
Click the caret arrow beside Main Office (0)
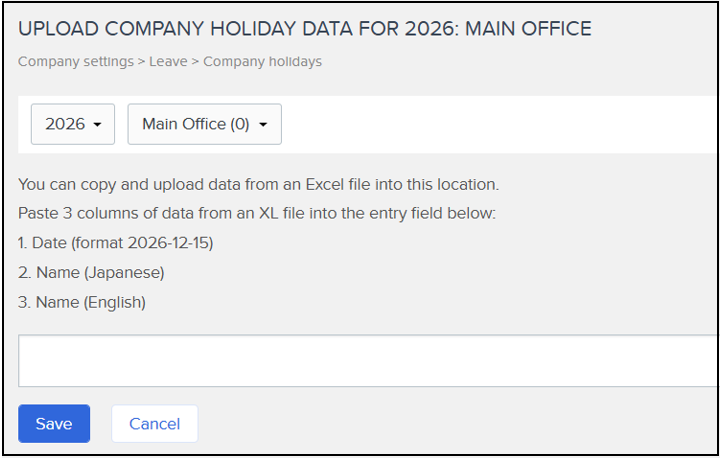coord(263,124)
